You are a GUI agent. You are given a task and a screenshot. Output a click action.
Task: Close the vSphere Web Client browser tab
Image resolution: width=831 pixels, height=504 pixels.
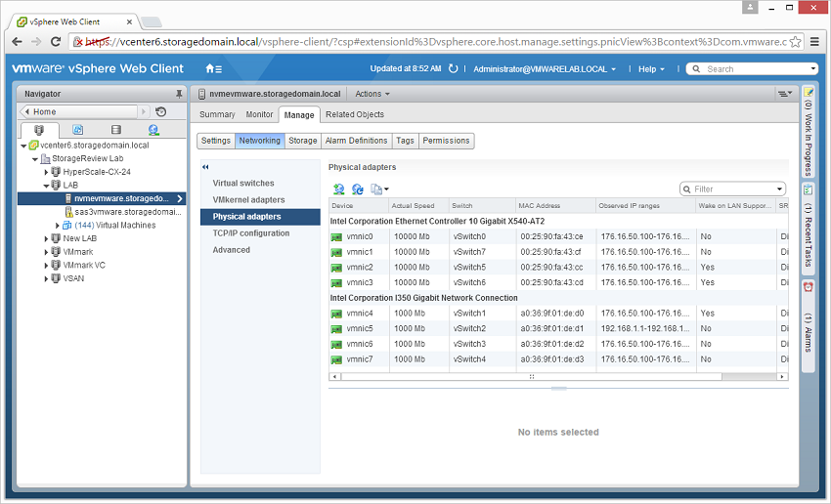pyautogui.click(x=129, y=21)
